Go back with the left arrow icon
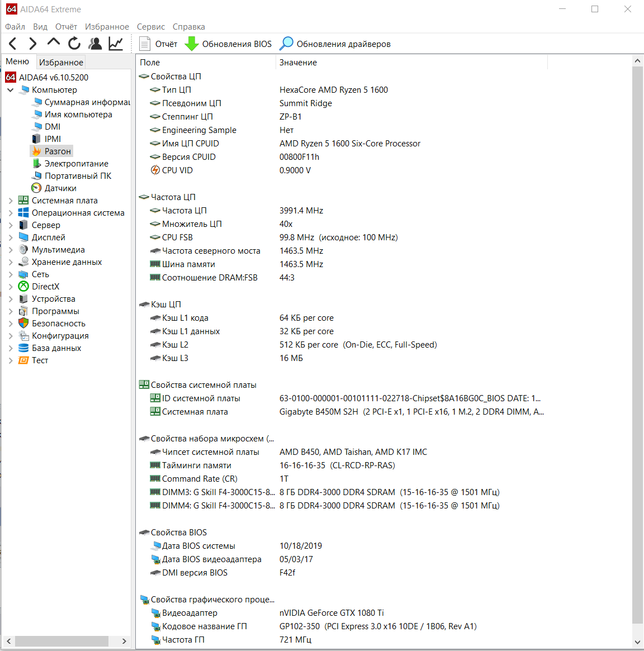The width and height of the screenshot is (644, 651). [x=12, y=44]
